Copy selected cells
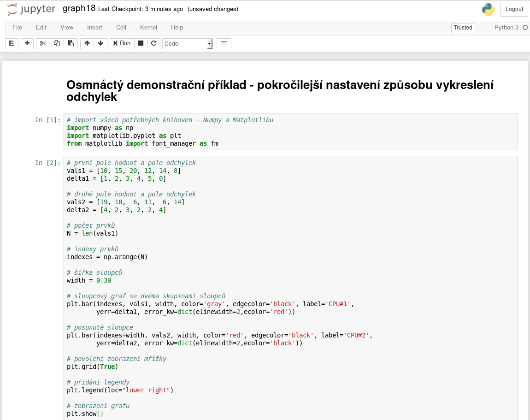Viewport: 530px width, 420px height. click(57, 43)
